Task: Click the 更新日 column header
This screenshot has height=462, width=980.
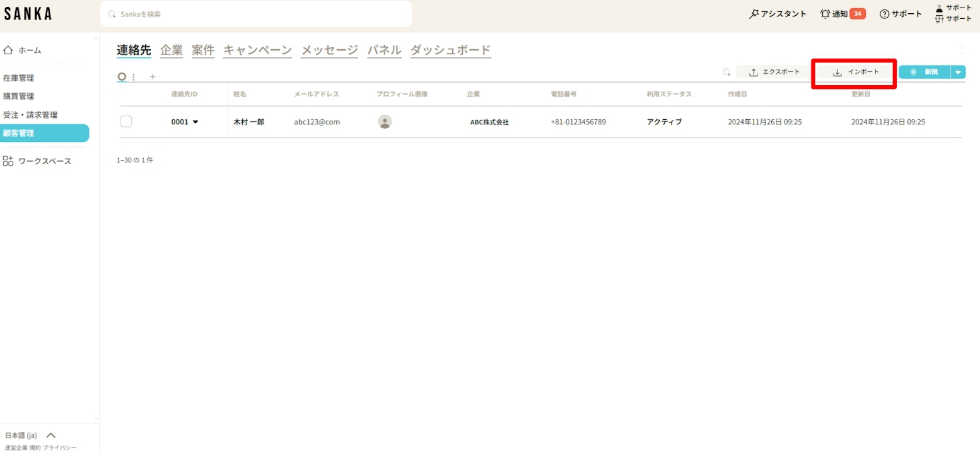Action: pos(861,94)
